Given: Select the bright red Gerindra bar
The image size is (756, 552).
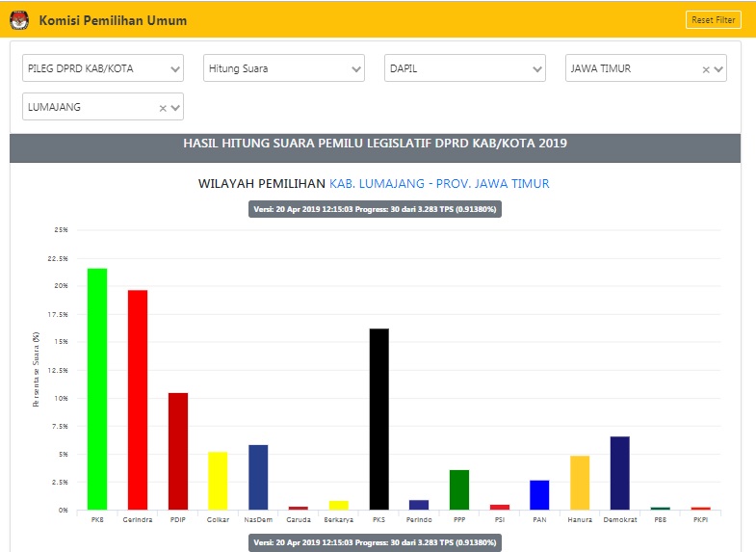Looking at the screenshot, I should click(x=138, y=400).
